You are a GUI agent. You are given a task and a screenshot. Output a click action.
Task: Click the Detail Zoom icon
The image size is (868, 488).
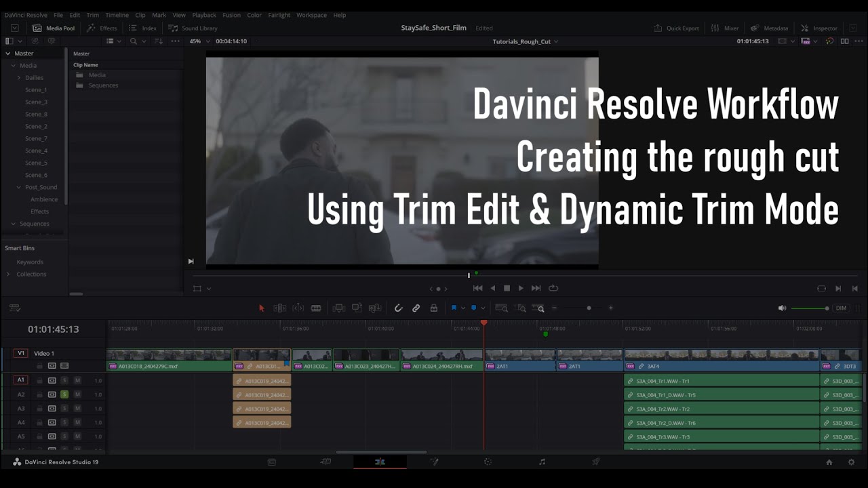point(521,308)
